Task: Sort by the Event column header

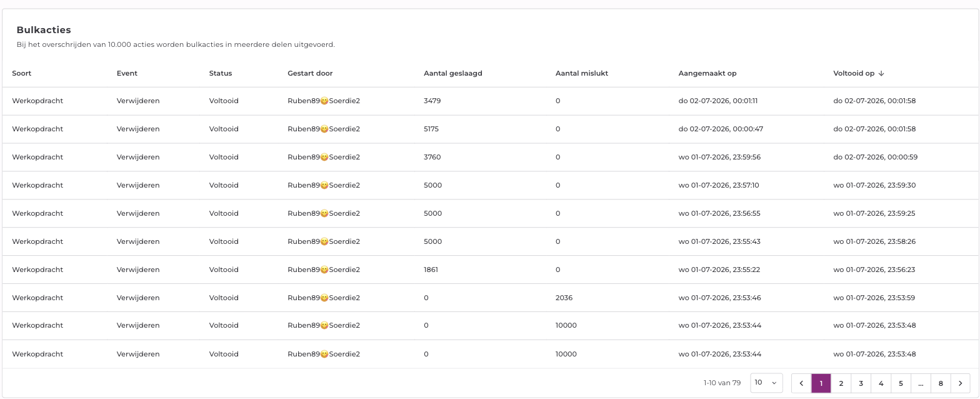Action: (x=127, y=73)
